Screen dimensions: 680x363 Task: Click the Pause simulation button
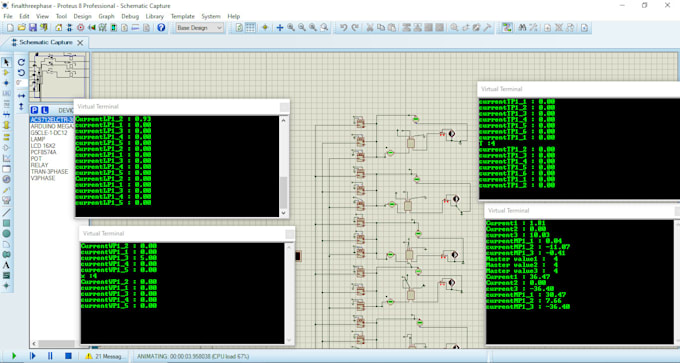[x=50, y=356]
